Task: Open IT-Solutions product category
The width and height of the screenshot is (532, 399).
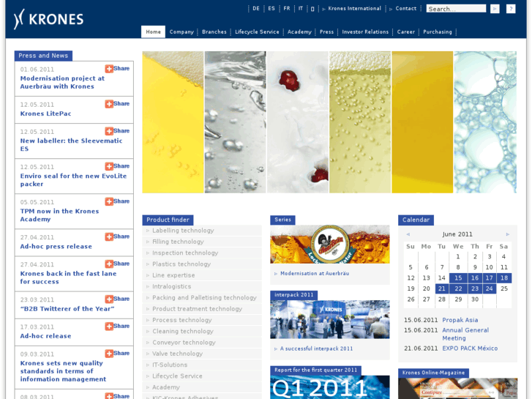Action: 202,365
